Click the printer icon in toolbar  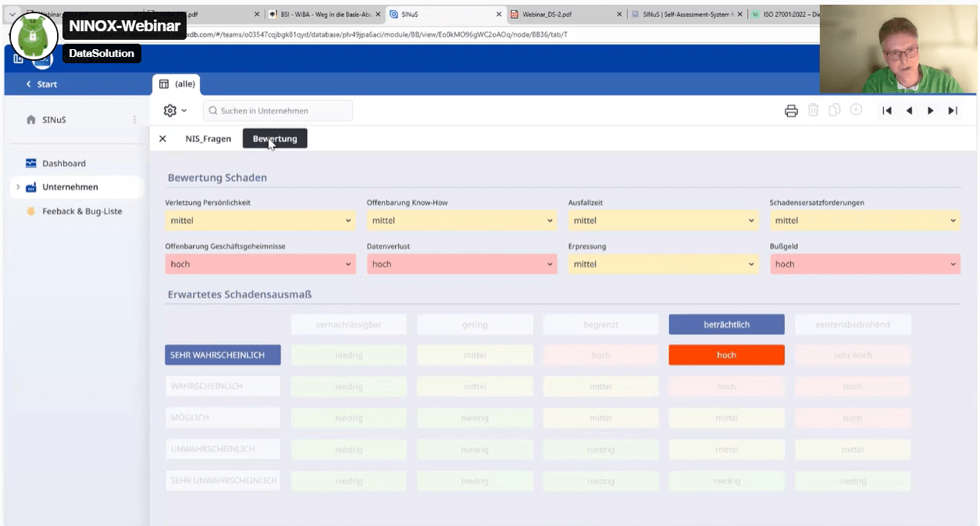[791, 111]
